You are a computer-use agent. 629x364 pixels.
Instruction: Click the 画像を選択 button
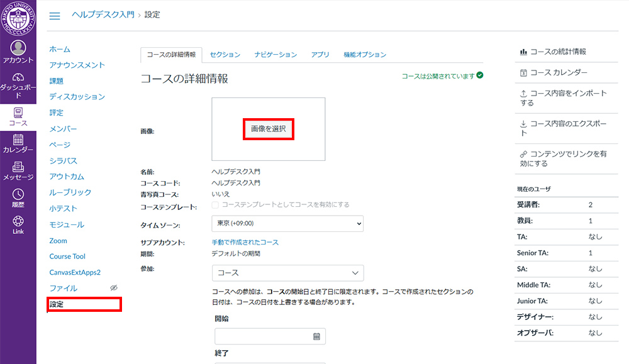tap(269, 129)
